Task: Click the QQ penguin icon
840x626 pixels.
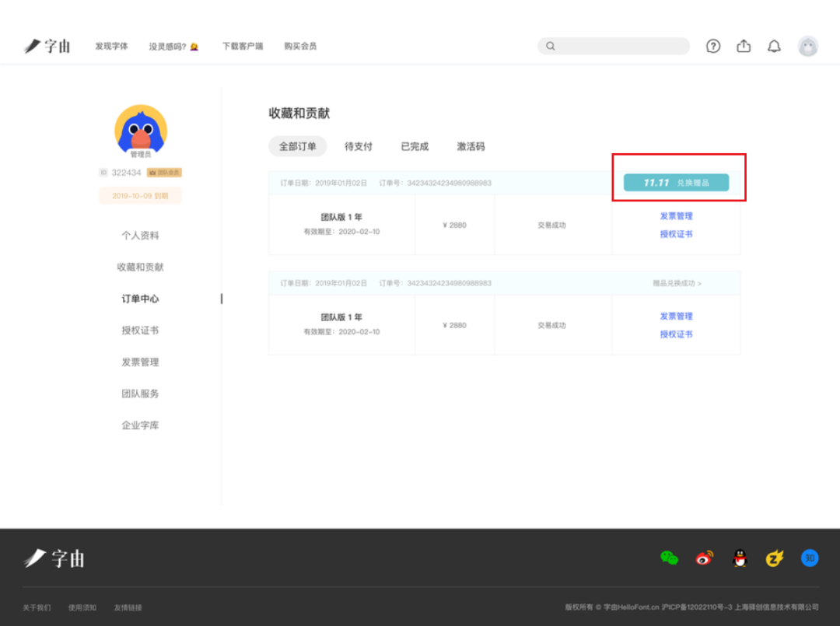Action: [x=740, y=558]
